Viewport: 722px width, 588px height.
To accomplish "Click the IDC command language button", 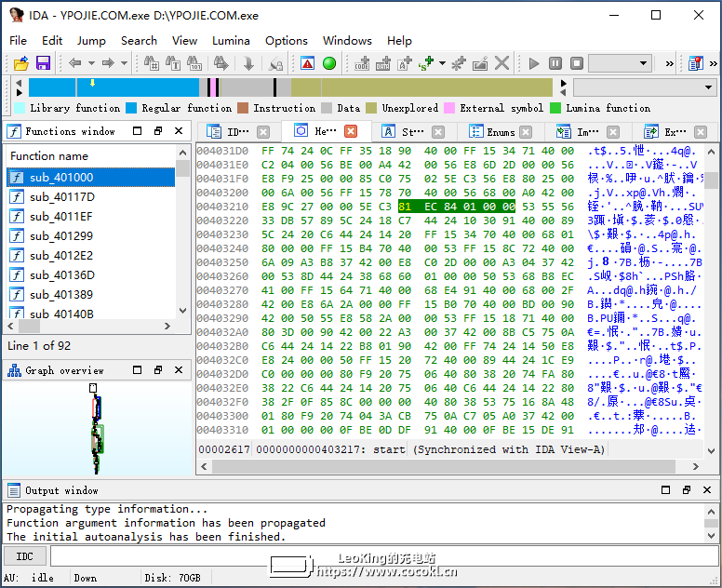I will (24, 556).
